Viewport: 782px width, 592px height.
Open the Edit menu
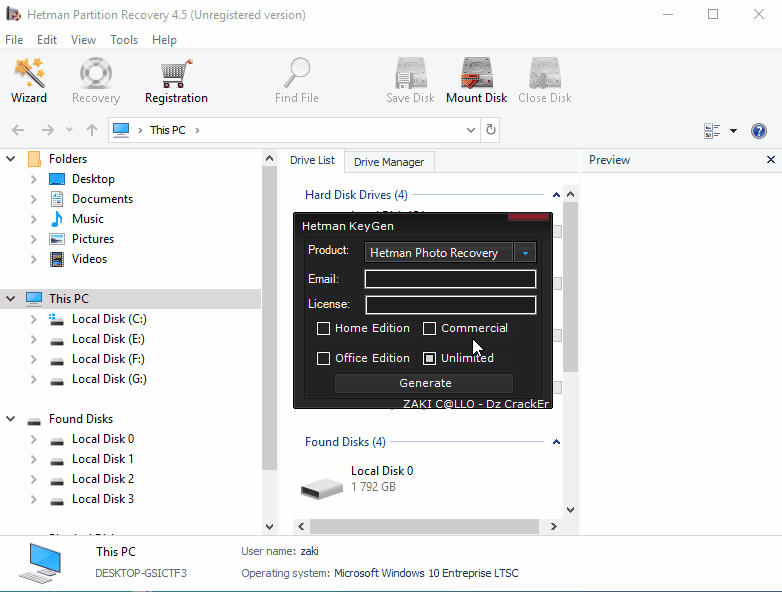point(47,40)
